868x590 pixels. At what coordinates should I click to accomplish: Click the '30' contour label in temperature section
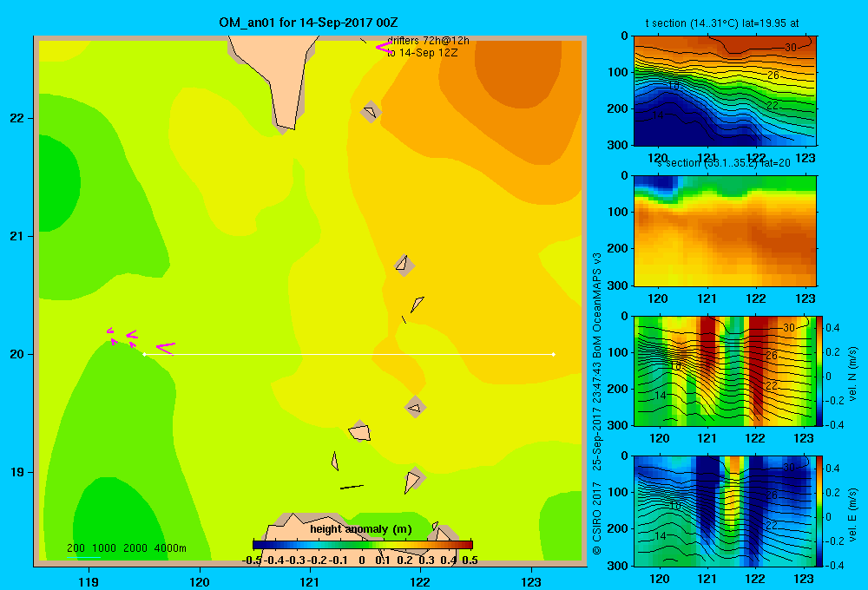(791, 48)
